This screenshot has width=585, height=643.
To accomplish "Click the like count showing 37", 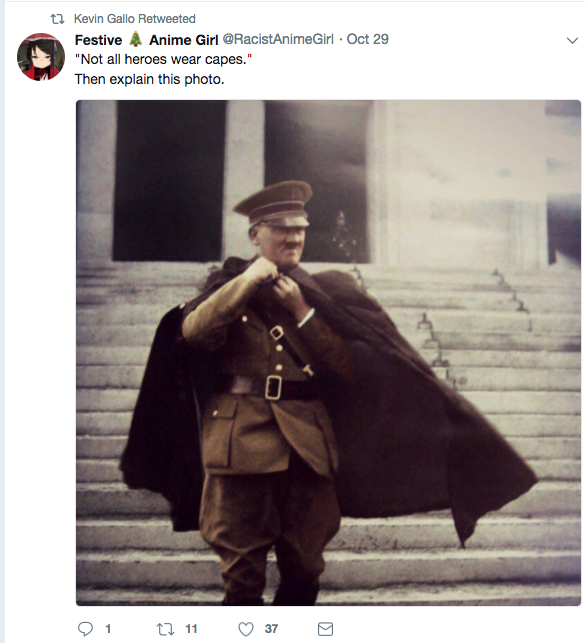I will pos(271,629).
